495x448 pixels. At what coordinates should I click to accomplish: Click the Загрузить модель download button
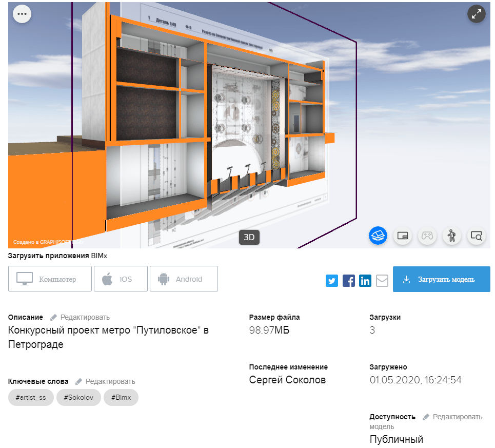(441, 279)
